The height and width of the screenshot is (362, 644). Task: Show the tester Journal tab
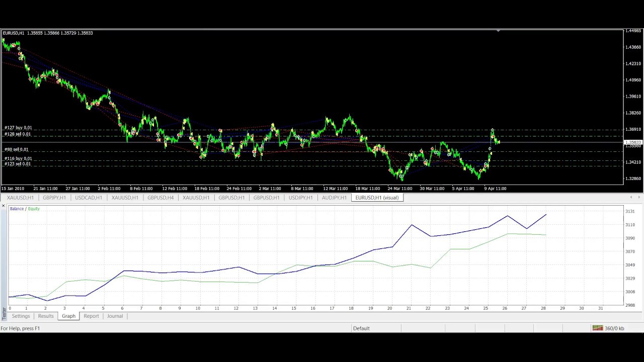click(115, 316)
